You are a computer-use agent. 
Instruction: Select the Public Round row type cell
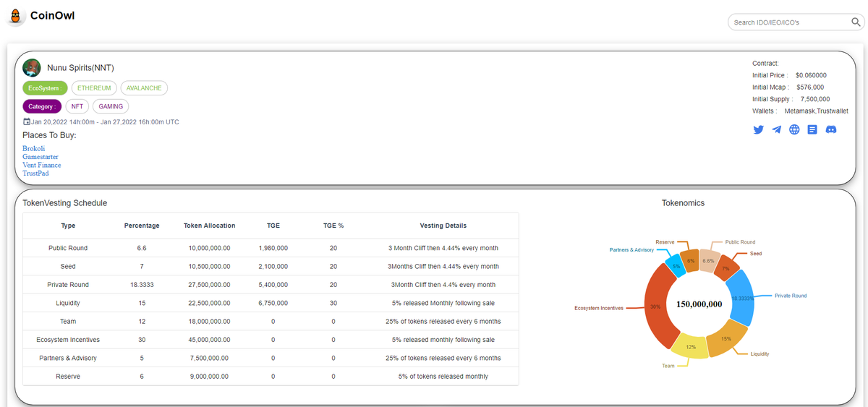click(x=68, y=248)
